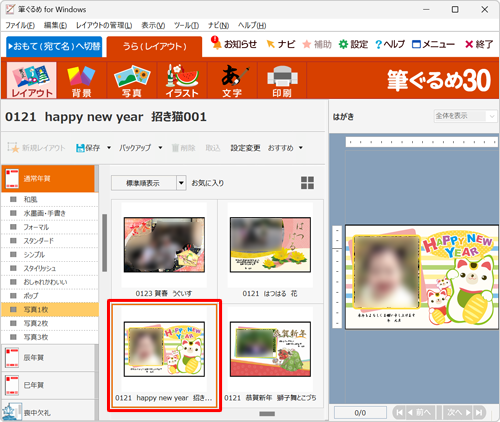Expand the バックアップ dropdown arrow

(160, 148)
